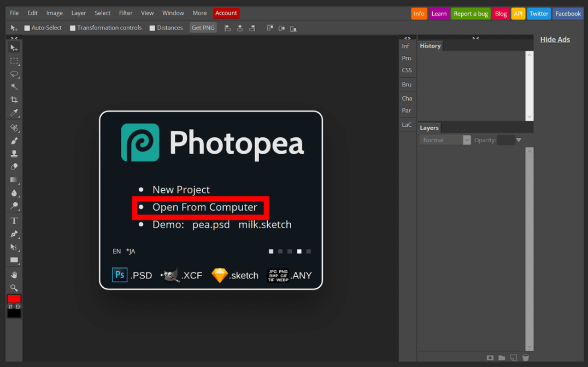Select the Eyedropper tool
The image size is (588, 367).
(x=14, y=114)
